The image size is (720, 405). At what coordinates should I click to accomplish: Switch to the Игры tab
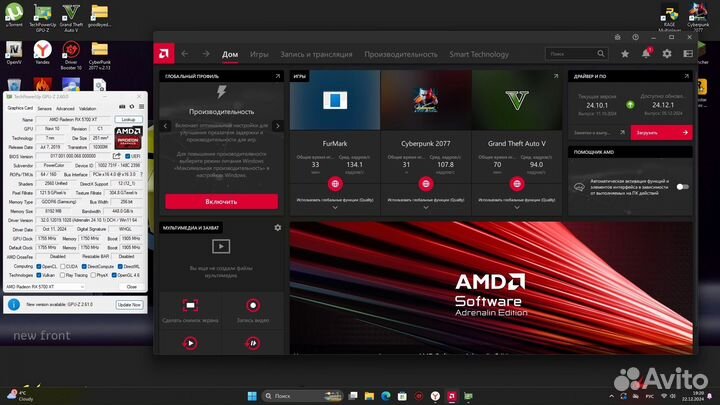pyautogui.click(x=259, y=54)
